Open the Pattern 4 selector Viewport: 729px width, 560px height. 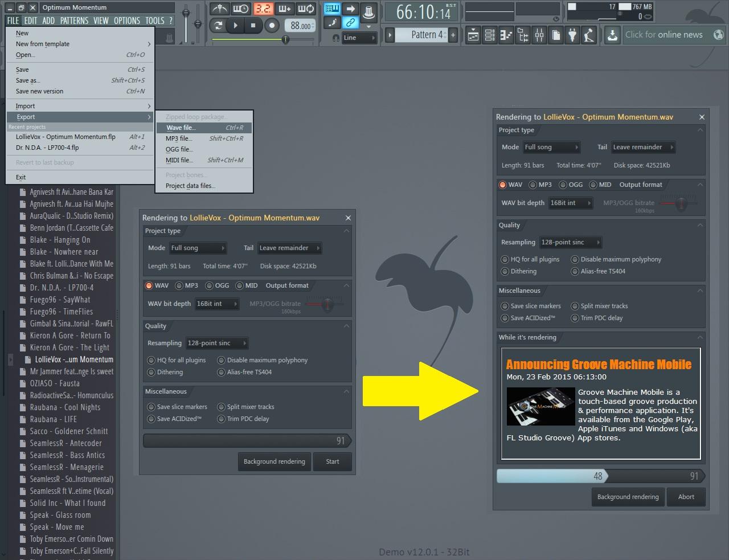point(423,35)
